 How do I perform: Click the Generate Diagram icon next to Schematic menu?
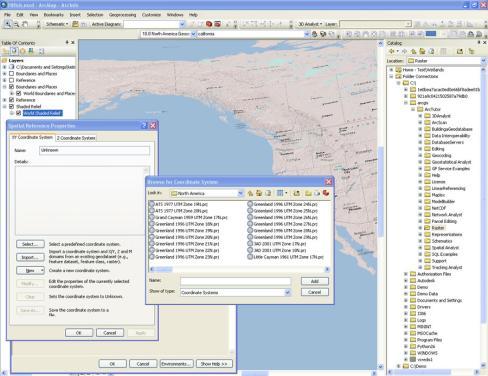[75, 24]
